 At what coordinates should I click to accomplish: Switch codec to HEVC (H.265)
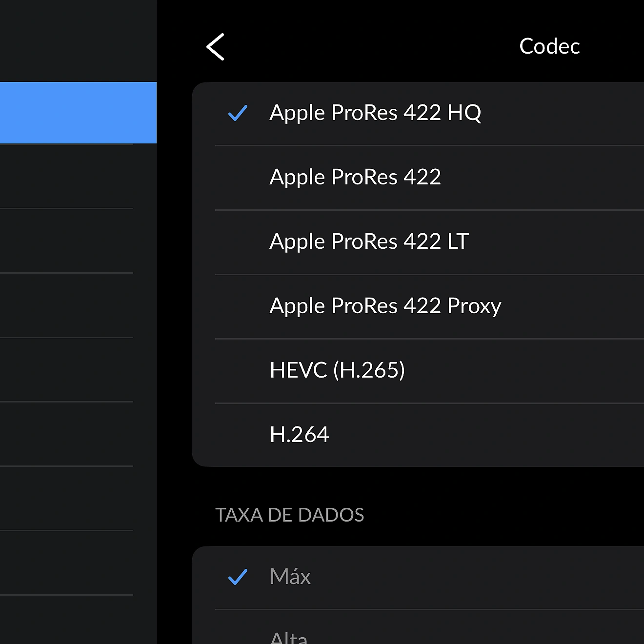[x=337, y=371]
